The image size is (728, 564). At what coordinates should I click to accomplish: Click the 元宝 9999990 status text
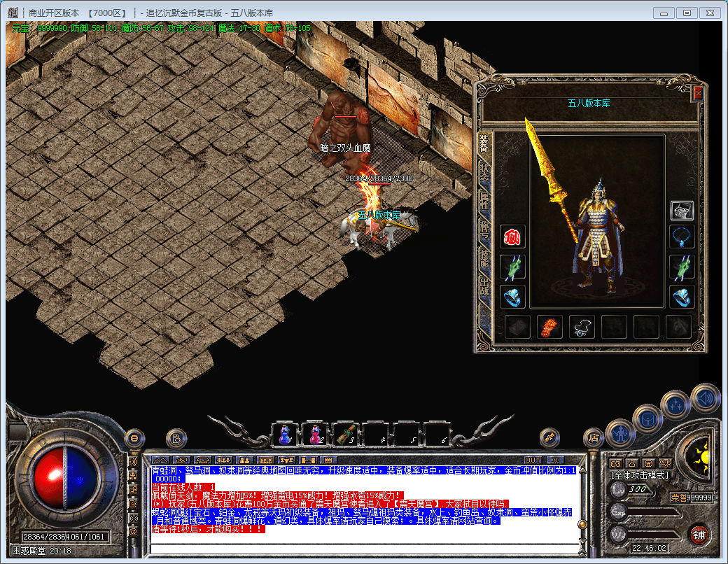point(39,28)
